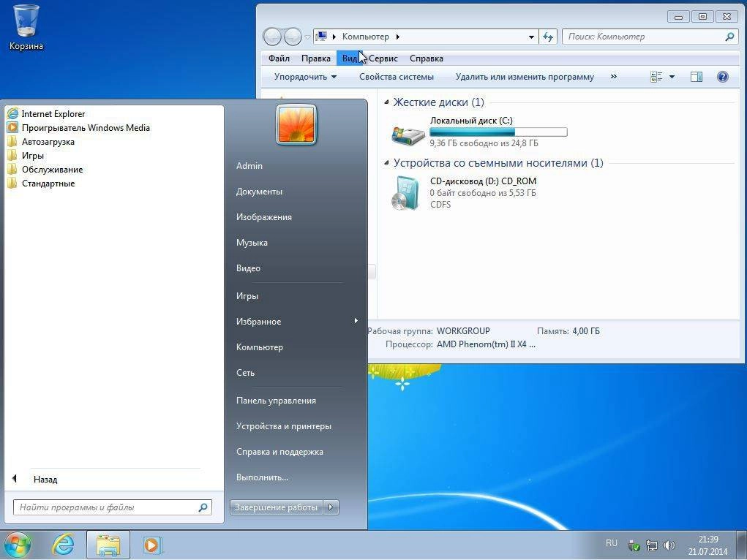Click Выполнить... in Start menu
Viewport: 747px width, 560px height.
click(262, 477)
